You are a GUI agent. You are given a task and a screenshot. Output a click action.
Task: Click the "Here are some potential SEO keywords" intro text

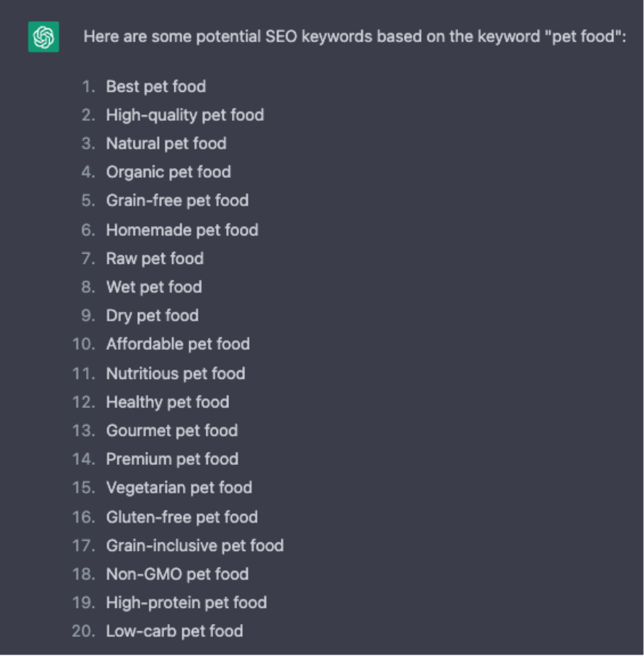point(354,36)
